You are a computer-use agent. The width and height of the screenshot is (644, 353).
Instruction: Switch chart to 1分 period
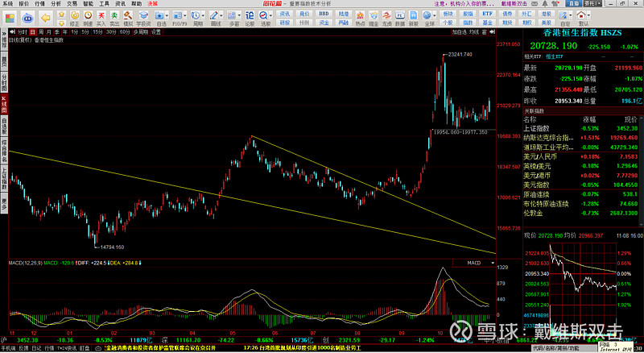tap(74, 32)
